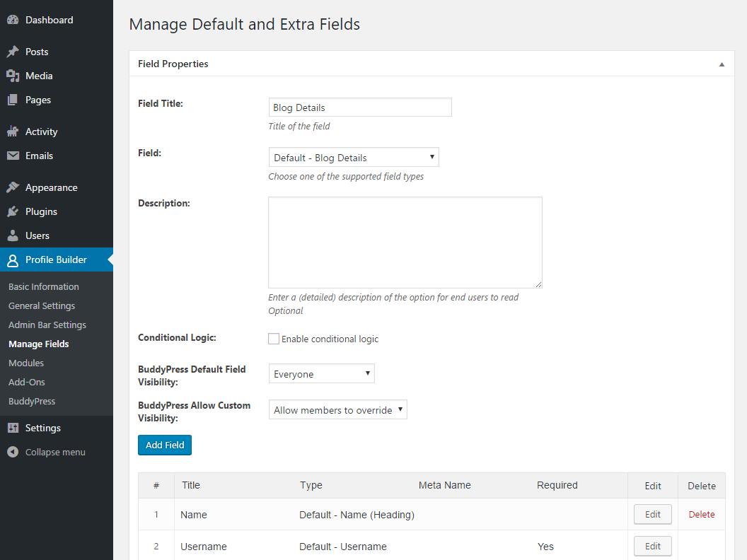This screenshot has width=747, height=560.
Task: Click the Settings sliders icon
Action: [x=13, y=428]
